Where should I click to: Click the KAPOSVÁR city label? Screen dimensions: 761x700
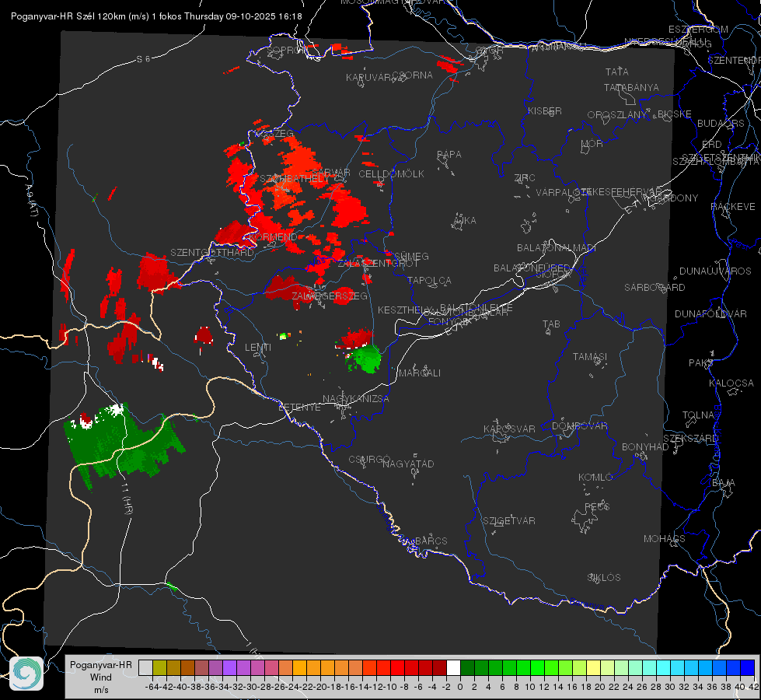509,429
